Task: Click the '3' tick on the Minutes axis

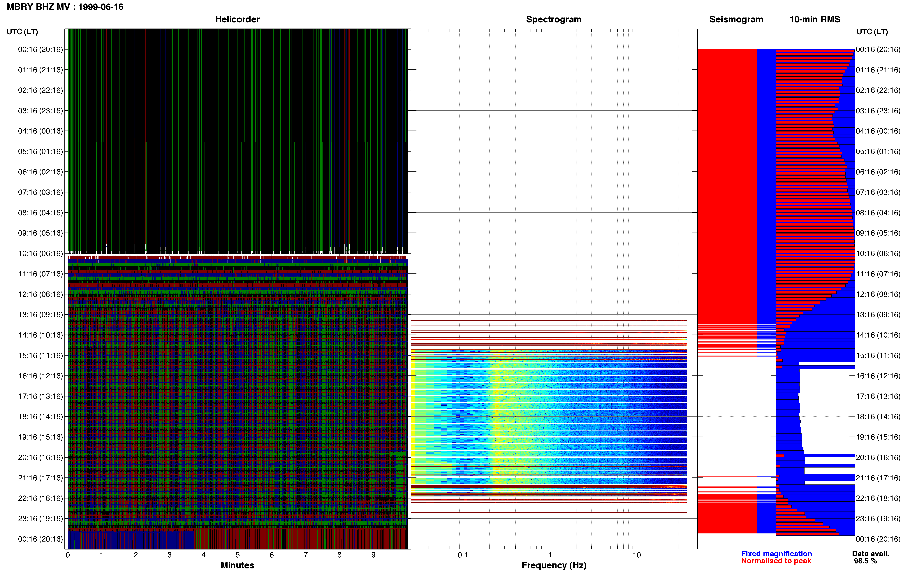Action: click(170, 555)
